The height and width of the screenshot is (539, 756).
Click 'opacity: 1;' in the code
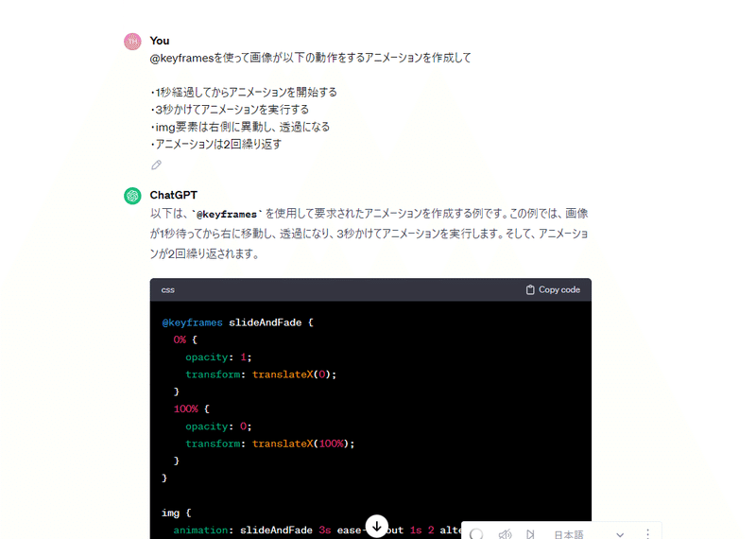click(218, 357)
